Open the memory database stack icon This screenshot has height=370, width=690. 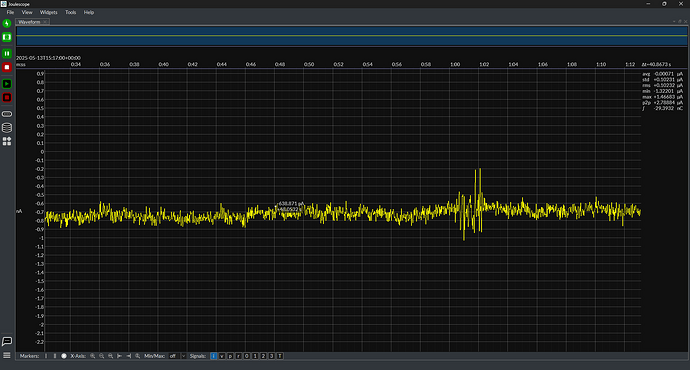pos(7,128)
